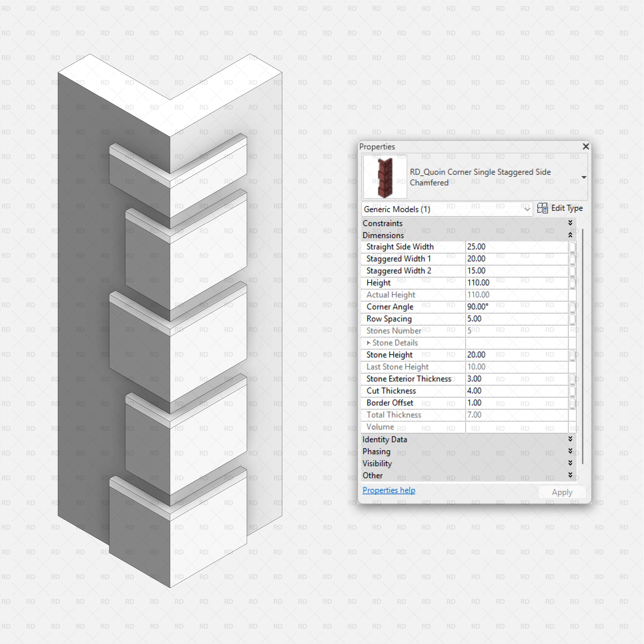Click the Edit Type icon
The height and width of the screenshot is (644, 644).
pyautogui.click(x=543, y=208)
